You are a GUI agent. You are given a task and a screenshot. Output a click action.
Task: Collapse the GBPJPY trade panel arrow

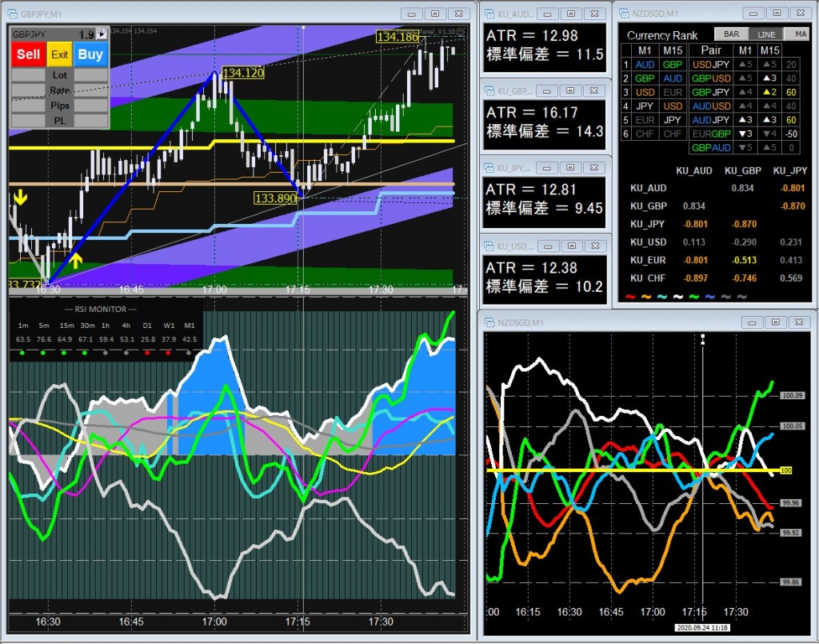pyautogui.click(x=102, y=34)
